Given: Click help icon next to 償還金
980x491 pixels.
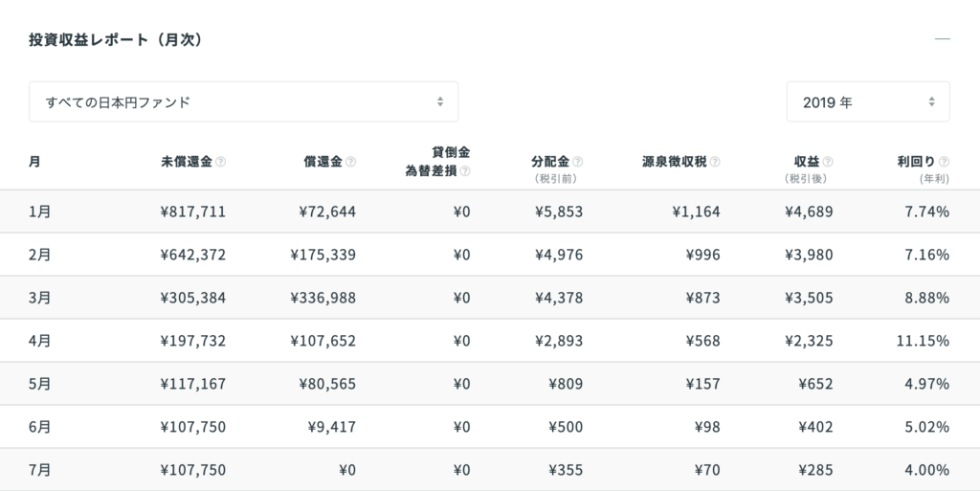Looking at the screenshot, I should click(x=350, y=162).
